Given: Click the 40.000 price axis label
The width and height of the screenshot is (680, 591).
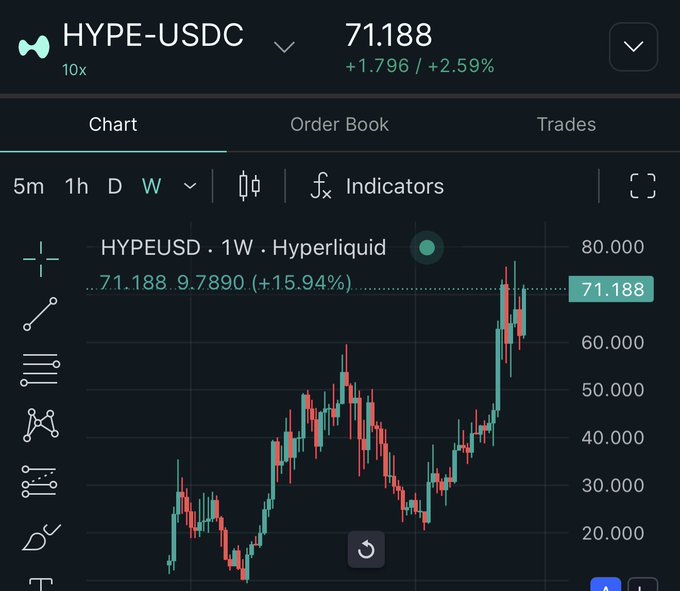Looking at the screenshot, I should [x=613, y=438].
